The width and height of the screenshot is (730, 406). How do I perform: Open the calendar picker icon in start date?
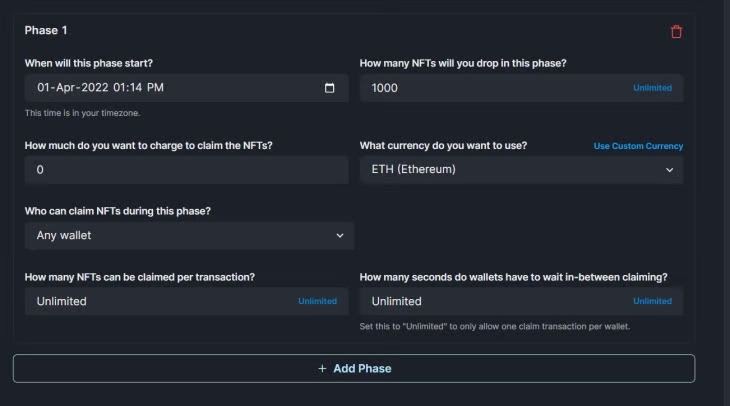pyautogui.click(x=330, y=88)
